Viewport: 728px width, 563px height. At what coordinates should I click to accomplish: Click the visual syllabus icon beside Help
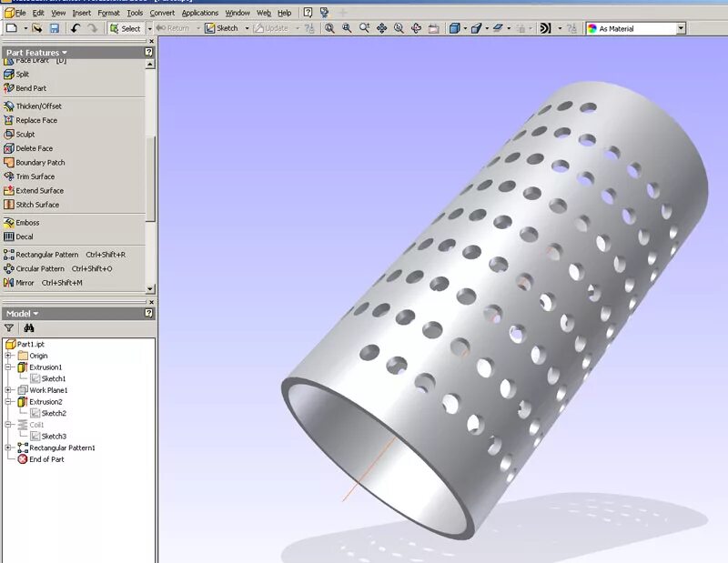325,13
